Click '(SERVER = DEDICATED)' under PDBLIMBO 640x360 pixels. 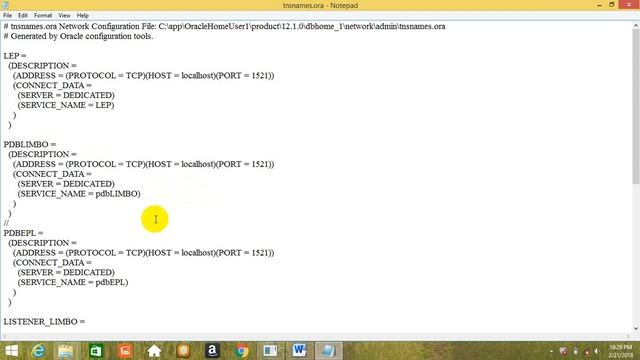tap(66, 184)
